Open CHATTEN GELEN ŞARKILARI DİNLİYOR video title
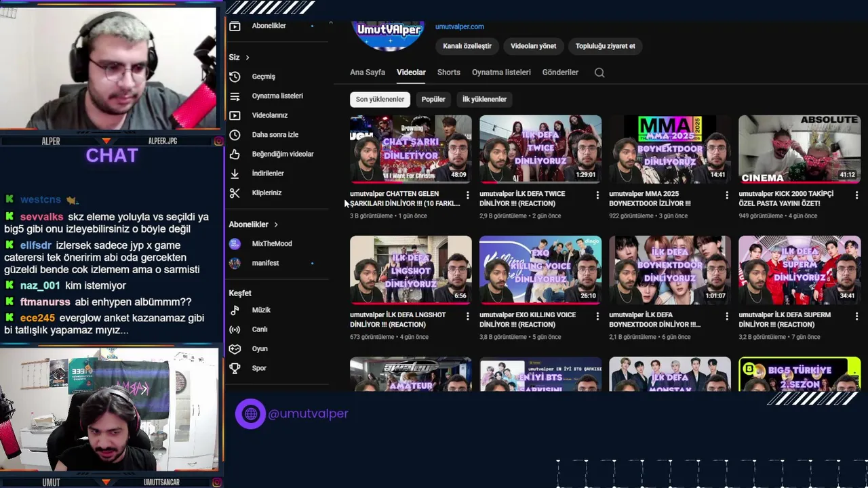 405,199
